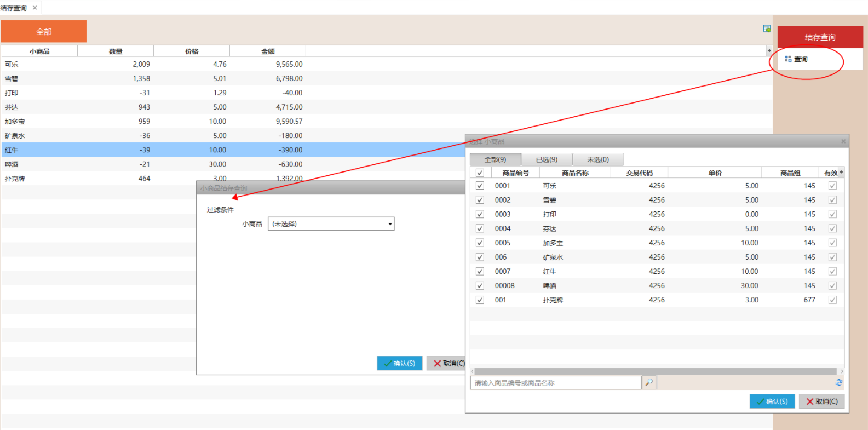
Task: Click the magnifier search icon
Action: (649, 382)
